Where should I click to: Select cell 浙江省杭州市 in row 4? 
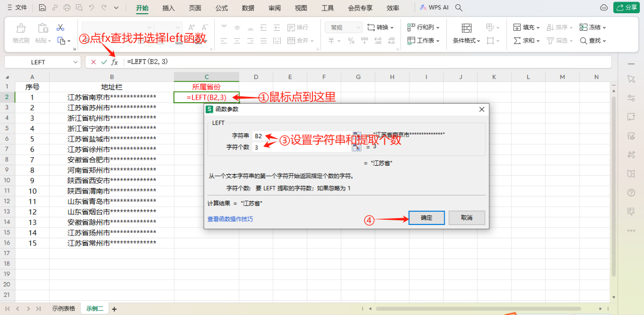(x=112, y=118)
